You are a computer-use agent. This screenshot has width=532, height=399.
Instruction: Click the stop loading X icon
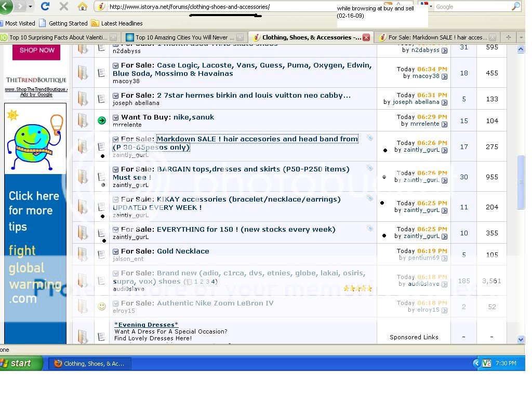click(x=64, y=7)
